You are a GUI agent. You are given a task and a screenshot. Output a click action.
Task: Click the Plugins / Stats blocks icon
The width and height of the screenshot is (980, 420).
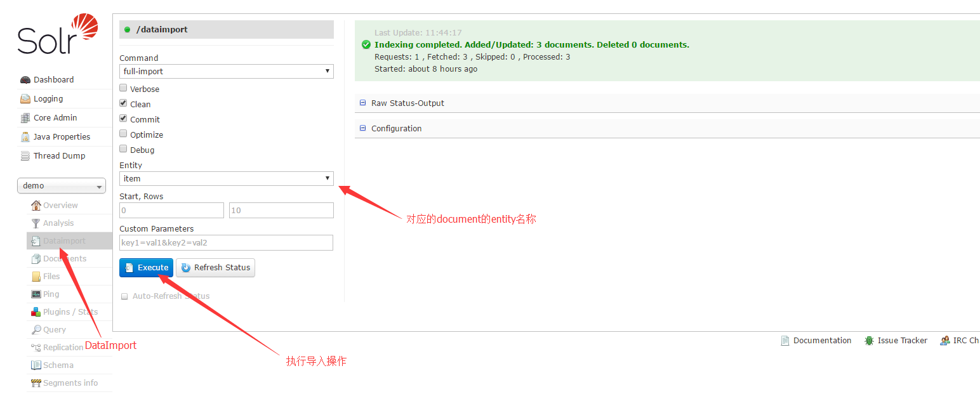pos(36,312)
